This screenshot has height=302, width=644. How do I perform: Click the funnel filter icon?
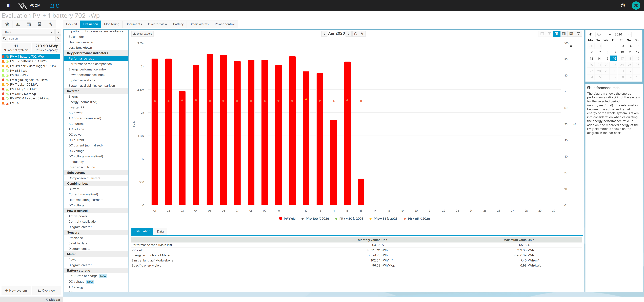coord(58,32)
